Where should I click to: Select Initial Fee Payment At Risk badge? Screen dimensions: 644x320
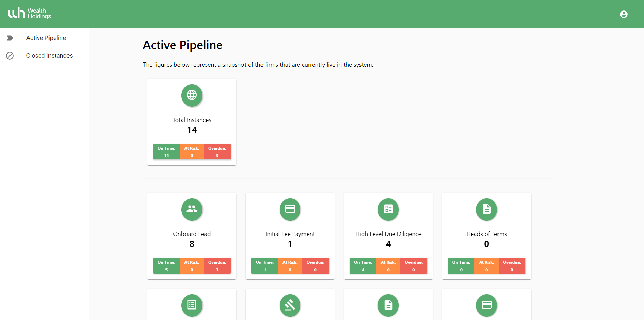click(290, 266)
